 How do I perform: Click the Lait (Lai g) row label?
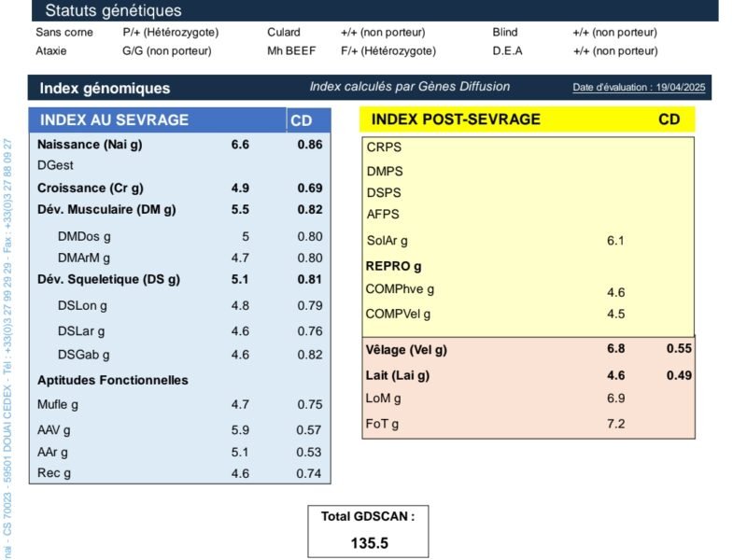pos(398,375)
